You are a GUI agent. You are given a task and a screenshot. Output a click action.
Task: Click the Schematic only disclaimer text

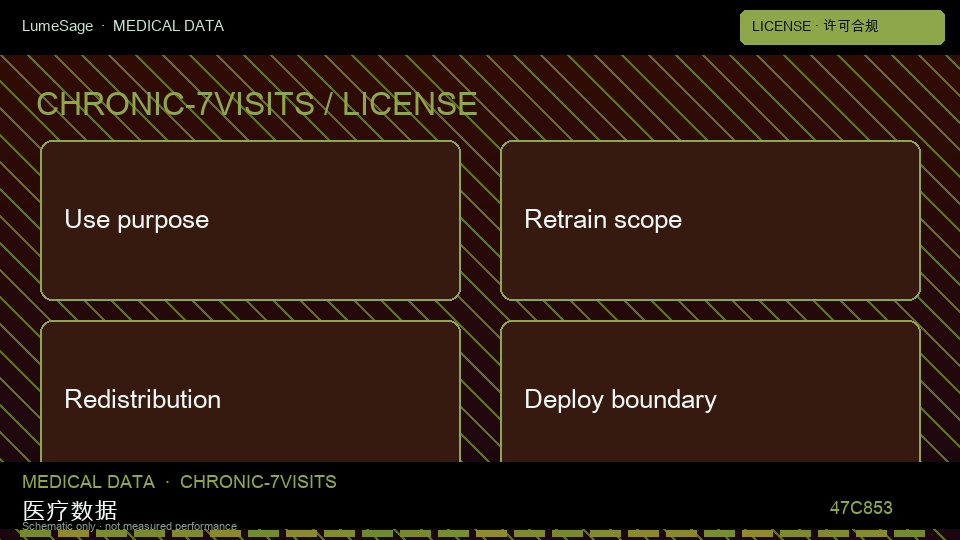click(x=129, y=526)
